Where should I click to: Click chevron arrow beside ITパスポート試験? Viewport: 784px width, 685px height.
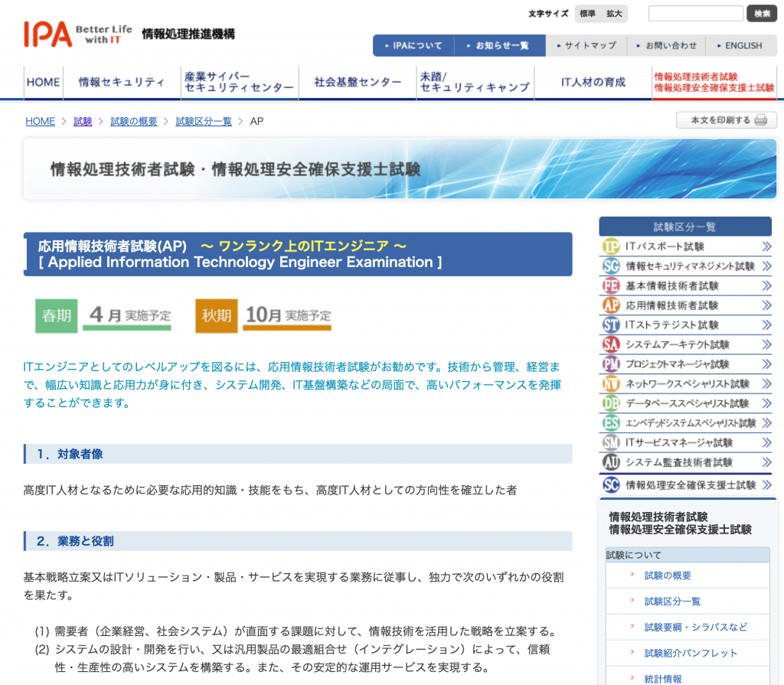click(766, 246)
